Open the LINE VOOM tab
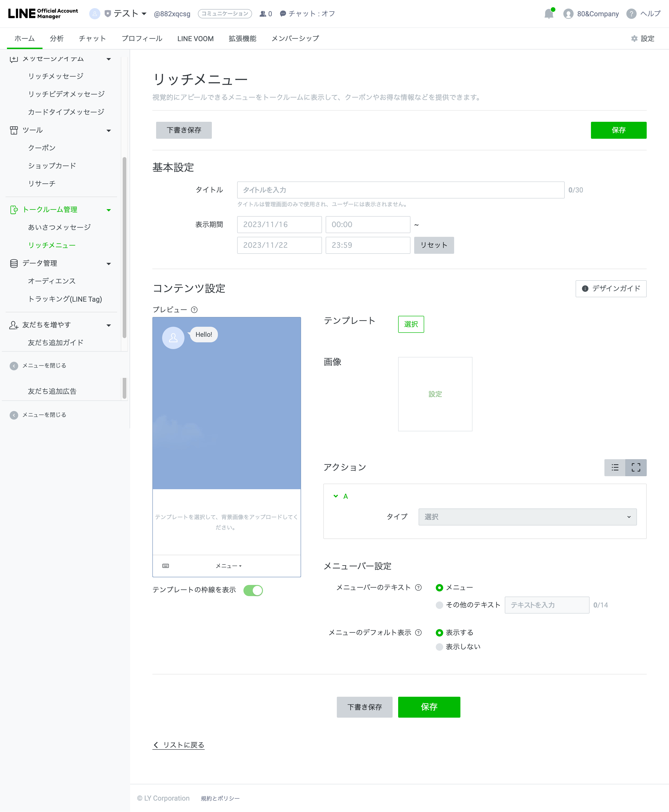This screenshot has width=669, height=812. 195,39
